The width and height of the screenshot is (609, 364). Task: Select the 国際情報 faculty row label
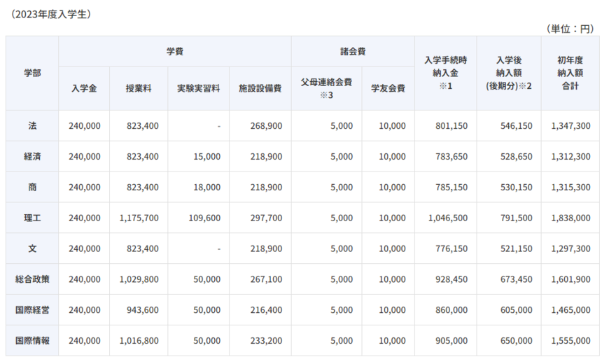(32, 340)
